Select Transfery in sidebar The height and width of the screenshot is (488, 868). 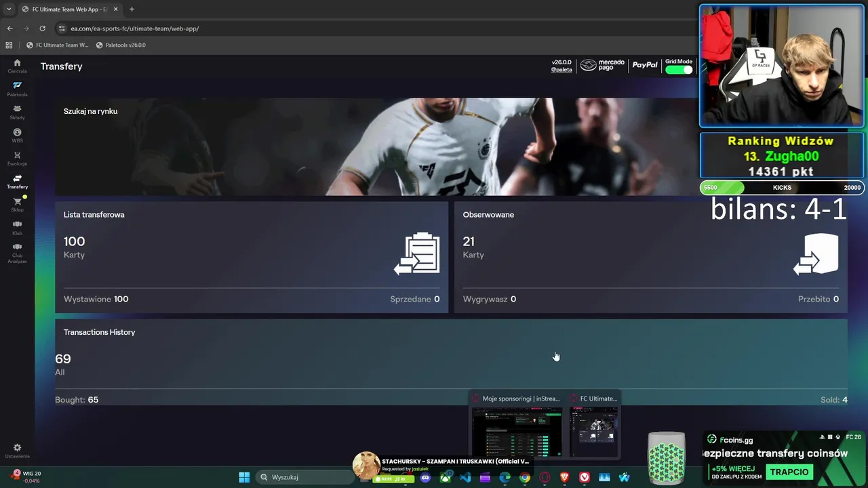coord(17,182)
